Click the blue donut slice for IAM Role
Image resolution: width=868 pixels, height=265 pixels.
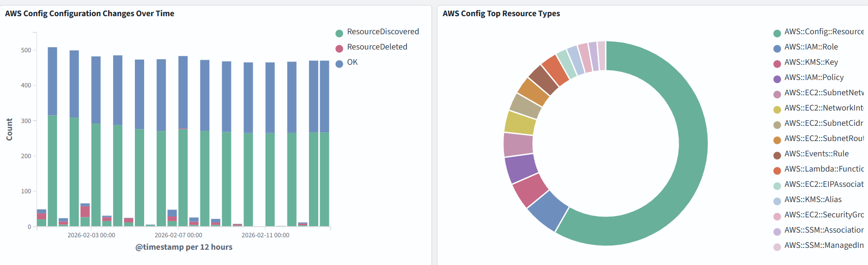tap(548, 210)
